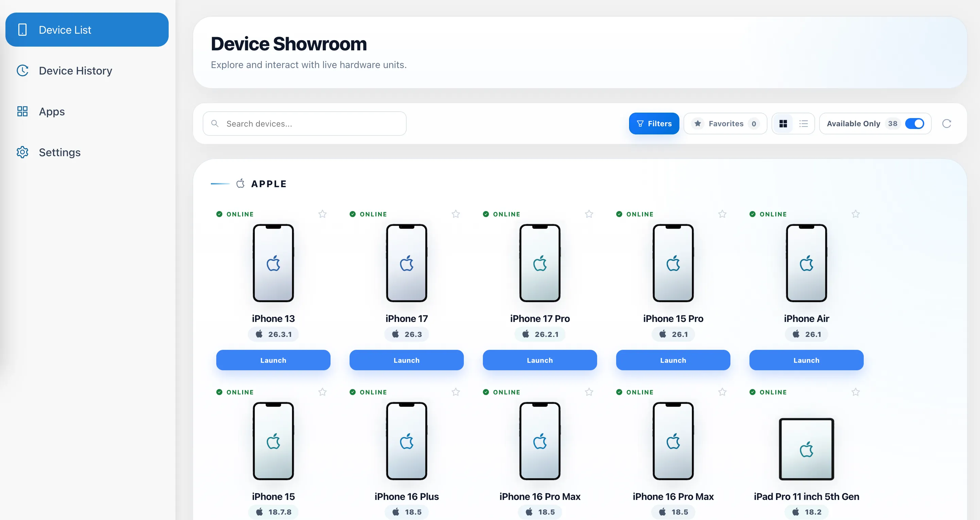Open the Filters panel
980x520 pixels.
(654, 124)
